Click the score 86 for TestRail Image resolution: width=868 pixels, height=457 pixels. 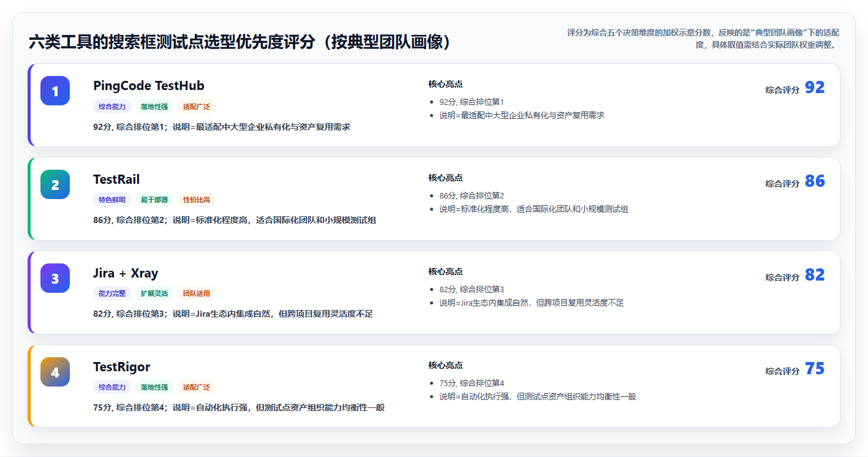pyautogui.click(x=815, y=181)
